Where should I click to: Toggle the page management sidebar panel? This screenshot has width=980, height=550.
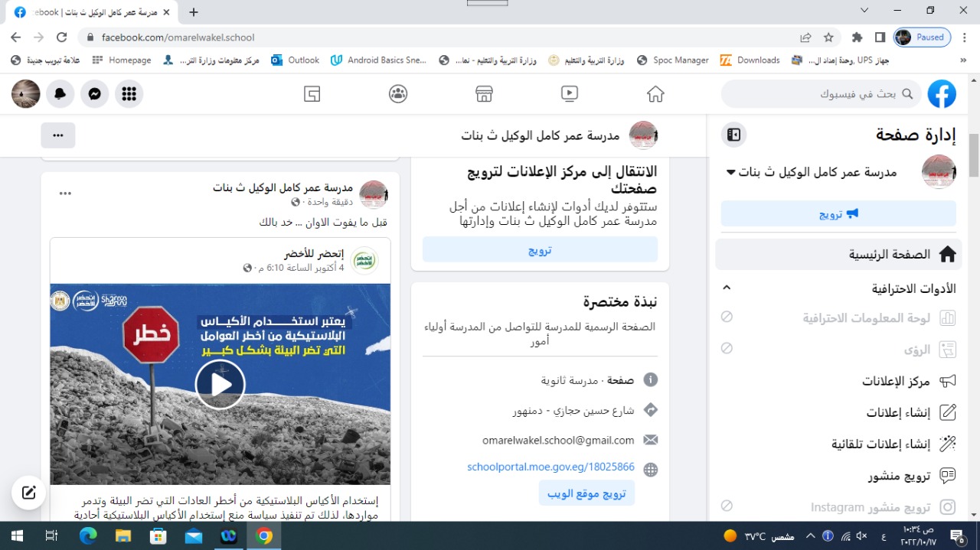(x=733, y=135)
